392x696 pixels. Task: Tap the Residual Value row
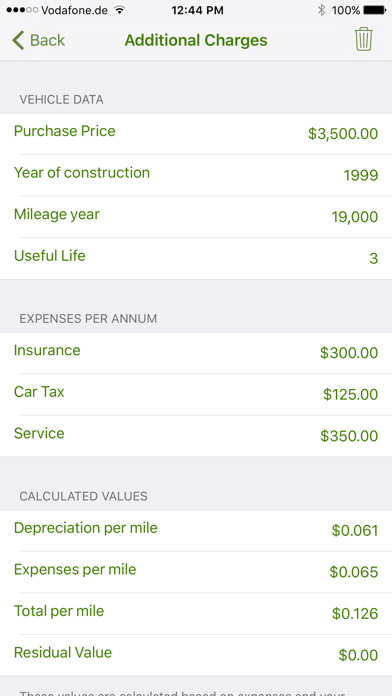coord(196,655)
